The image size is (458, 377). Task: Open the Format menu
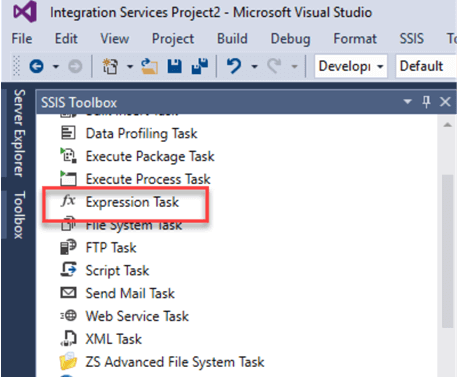click(355, 39)
